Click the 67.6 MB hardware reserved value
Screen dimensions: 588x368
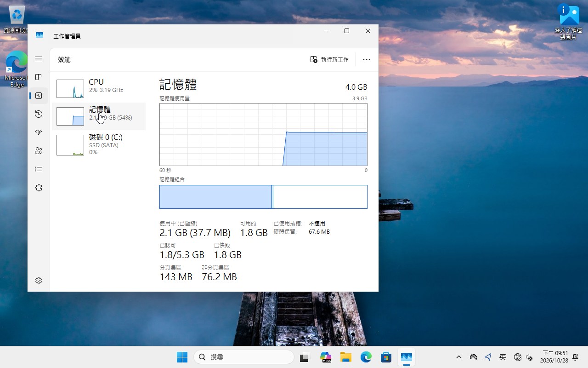point(319,232)
